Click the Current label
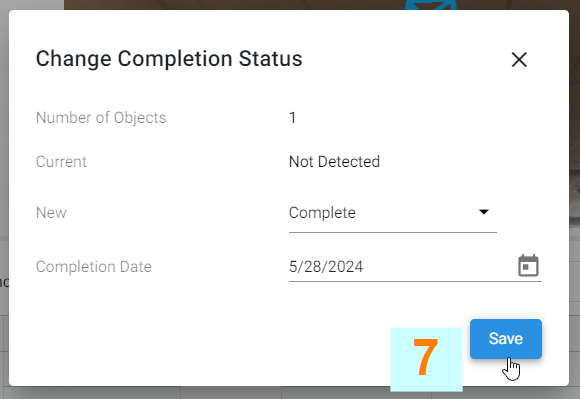The width and height of the screenshot is (580, 399). coord(61,162)
